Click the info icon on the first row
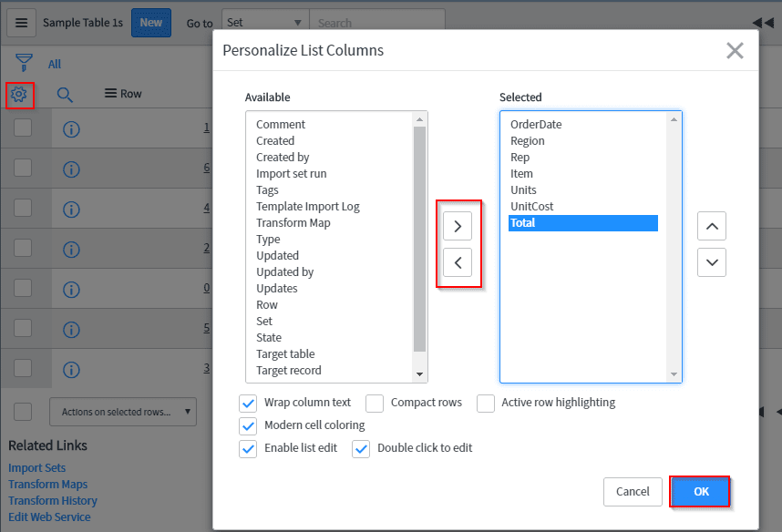The image size is (782, 532). (71, 129)
